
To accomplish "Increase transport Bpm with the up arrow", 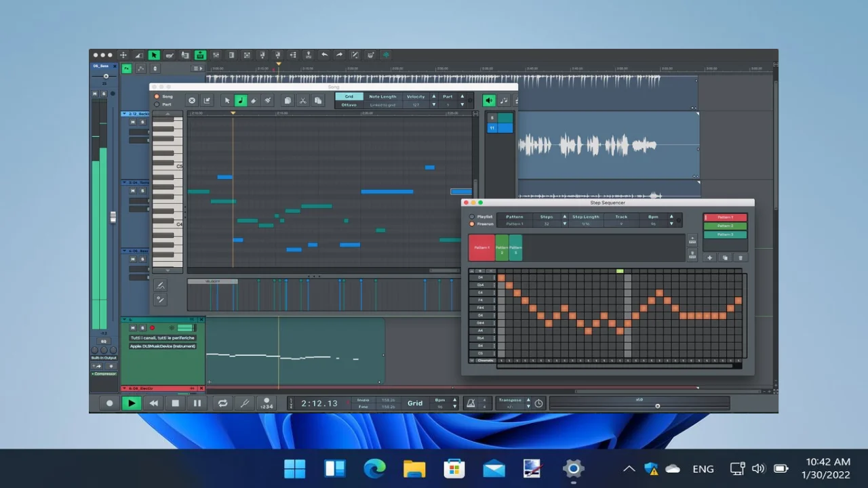I will click(x=455, y=400).
